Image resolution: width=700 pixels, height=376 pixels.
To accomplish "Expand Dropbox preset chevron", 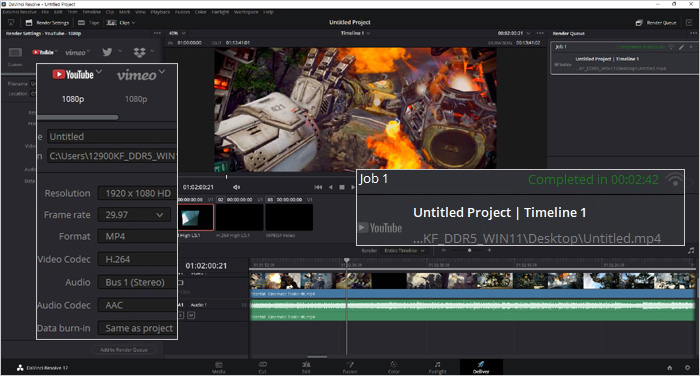I will coord(153,51).
